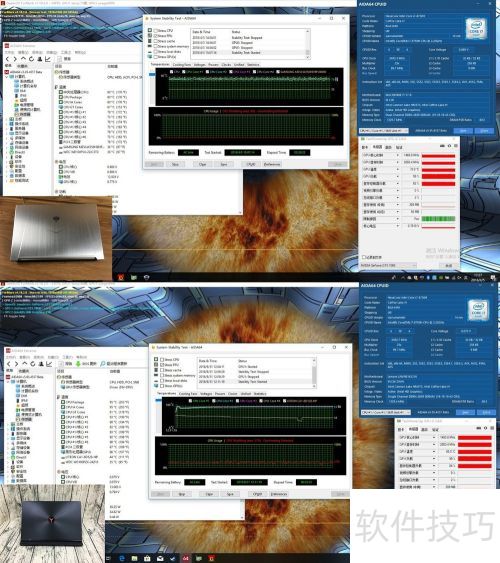Click FurMark red icon on upper taskbar

121,277
